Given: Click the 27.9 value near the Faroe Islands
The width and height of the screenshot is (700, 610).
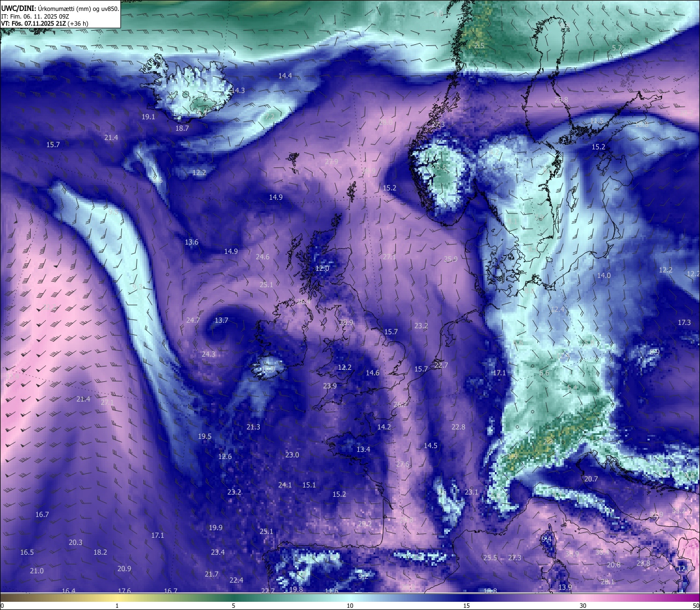Looking at the screenshot, I should pos(331,161).
